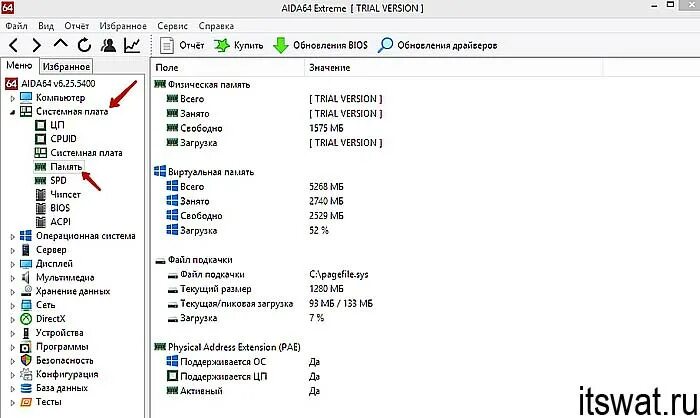
Task: Expand the Сервер tree node
Action: (12, 251)
